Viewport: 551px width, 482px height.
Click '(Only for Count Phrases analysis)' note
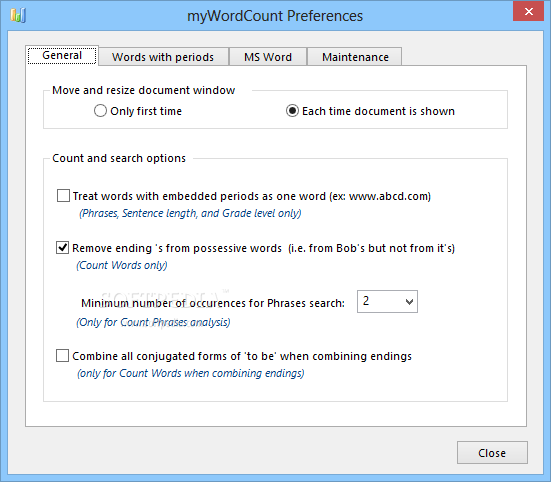[x=153, y=322]
